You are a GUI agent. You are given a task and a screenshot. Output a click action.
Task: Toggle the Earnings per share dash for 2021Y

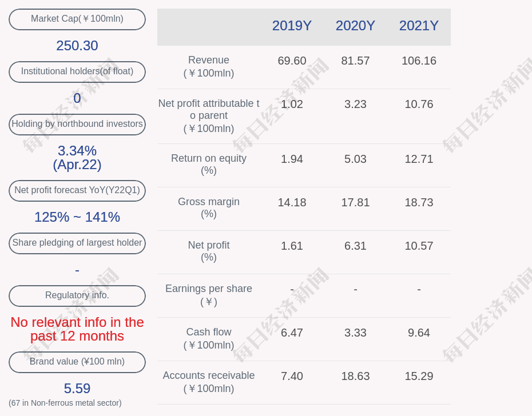419,289
